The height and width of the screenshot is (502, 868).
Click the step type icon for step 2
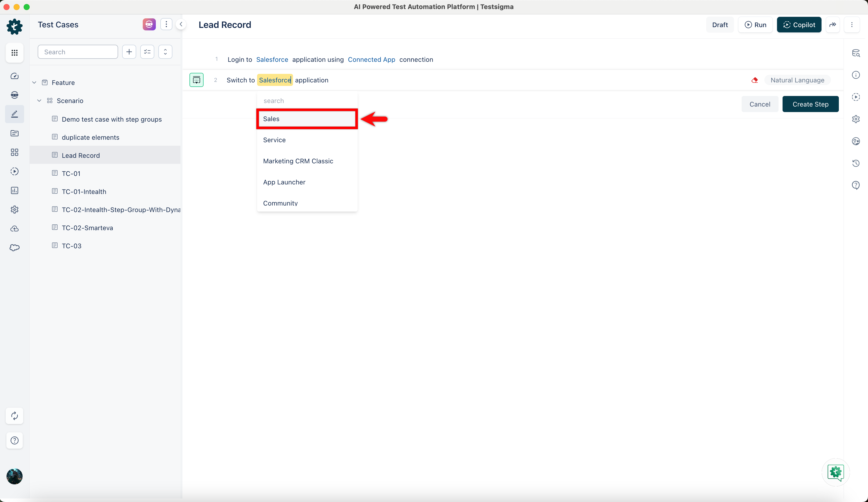(196, 80)
